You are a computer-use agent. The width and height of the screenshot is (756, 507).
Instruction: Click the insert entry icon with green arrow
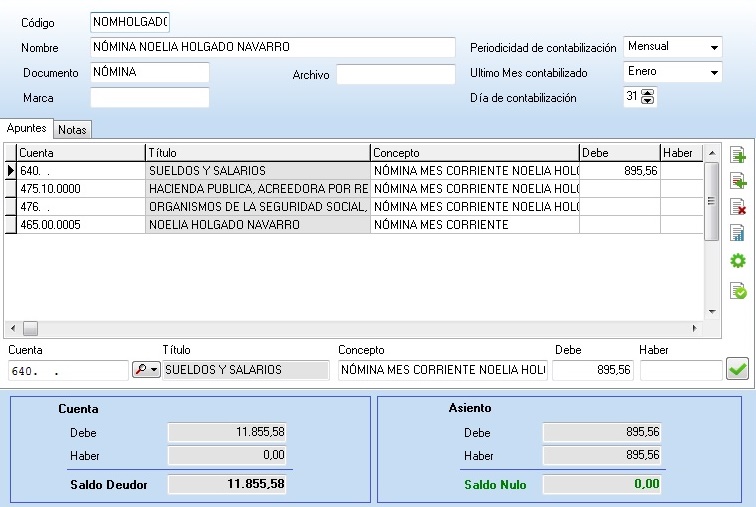point(738,181)
